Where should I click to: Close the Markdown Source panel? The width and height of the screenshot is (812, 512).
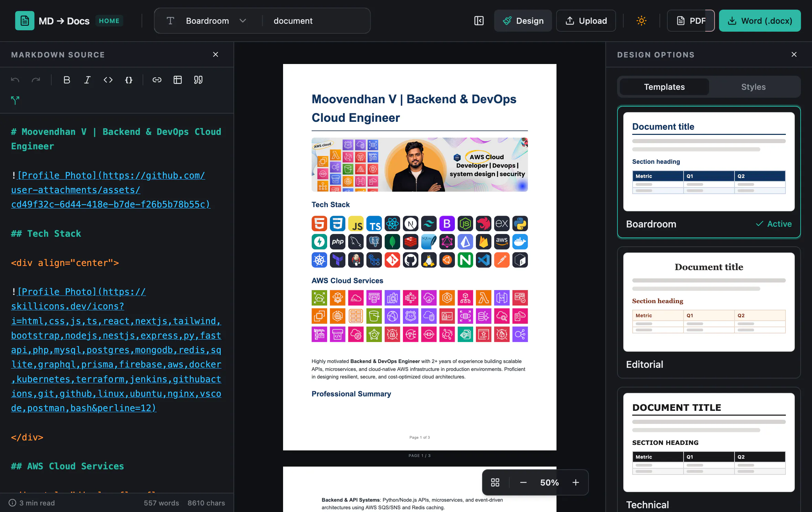(216, 54)
